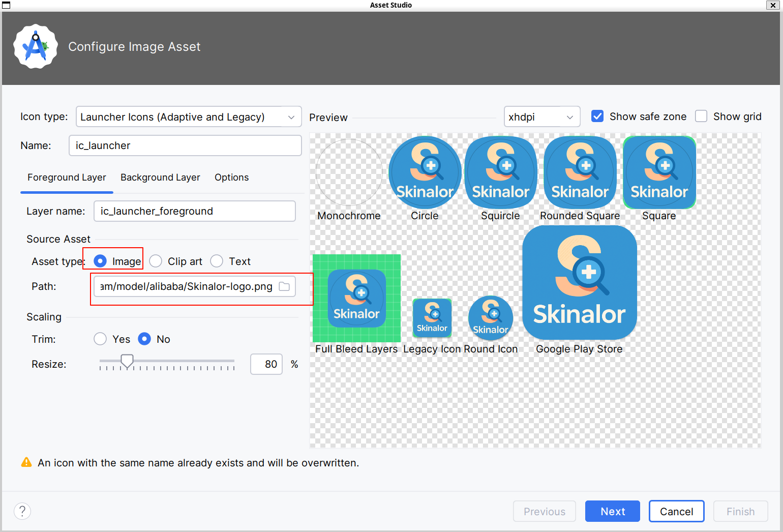Click the Source Asset section label
The width and height of the screenshot is (783, 532).
58,239
